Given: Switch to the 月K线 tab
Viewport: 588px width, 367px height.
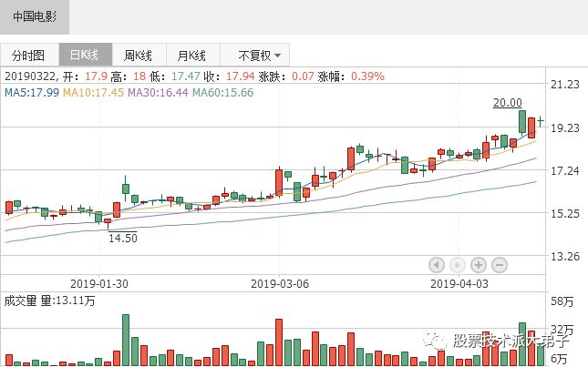Looking at the screenshot, I should coord(192,55).
